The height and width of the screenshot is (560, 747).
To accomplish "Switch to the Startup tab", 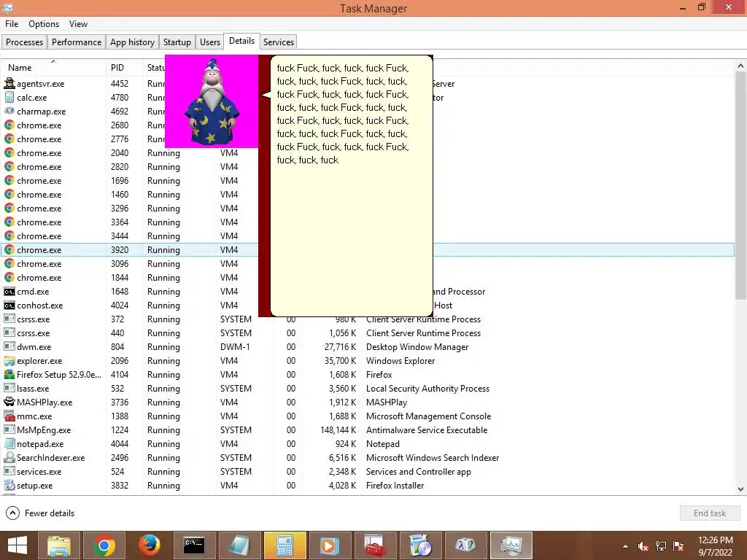I will 177,42.
